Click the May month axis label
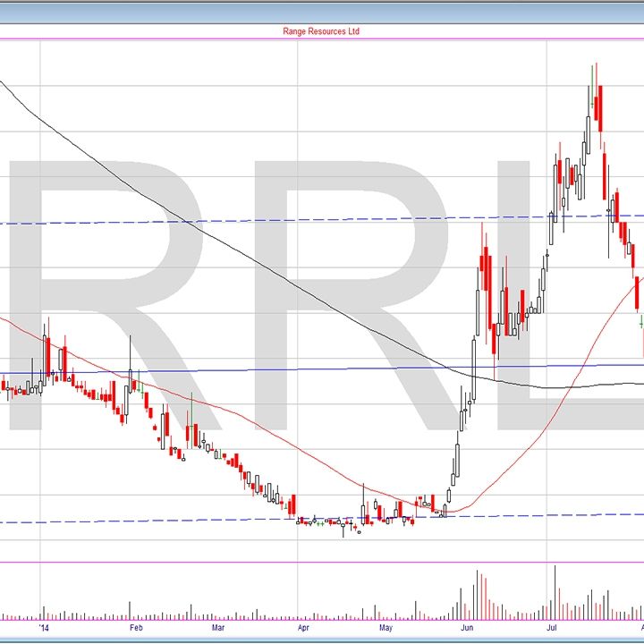644x644 pixels. pyautogui.click(x=386, y=628)
